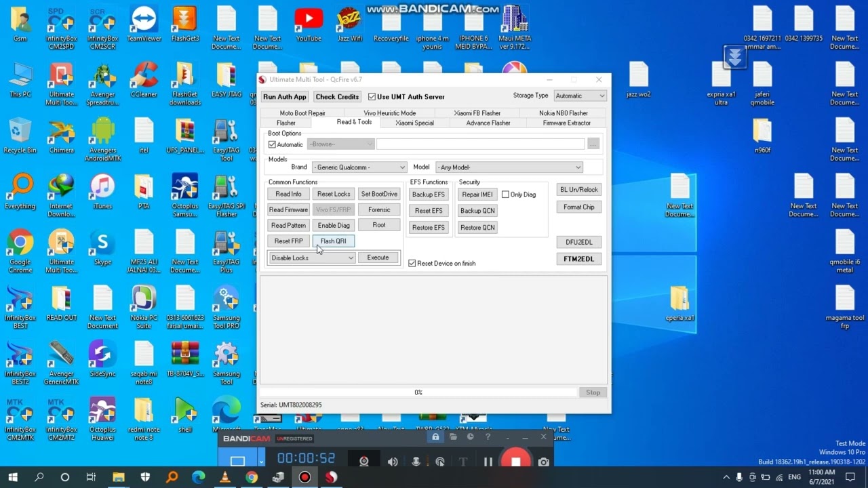
Task: Click the empty log output area
Action: tap(434, 330)
